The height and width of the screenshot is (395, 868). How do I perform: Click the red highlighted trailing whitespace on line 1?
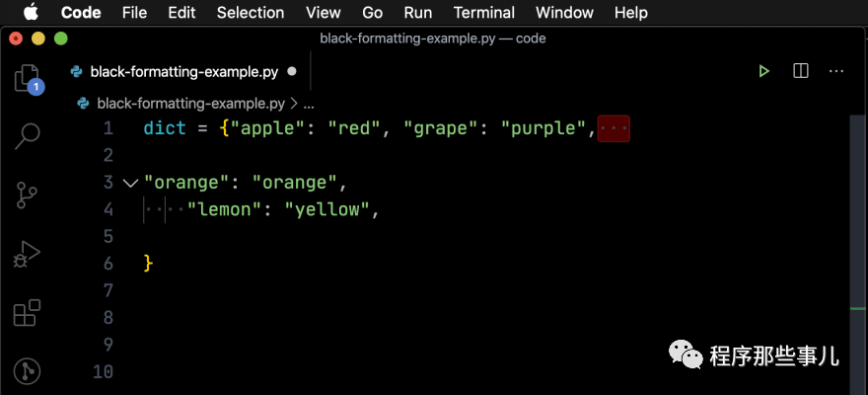(x=614, y=128)
